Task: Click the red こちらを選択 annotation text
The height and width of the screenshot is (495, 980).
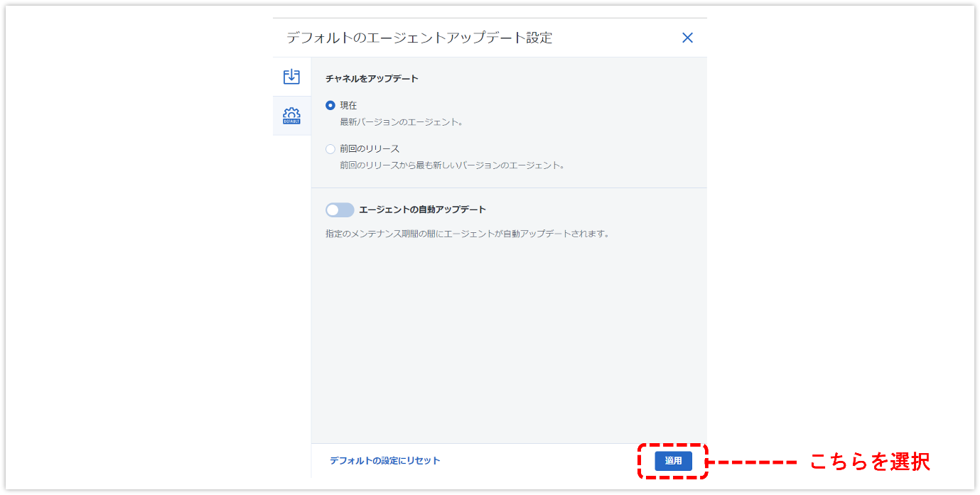Action: point(870,462)
